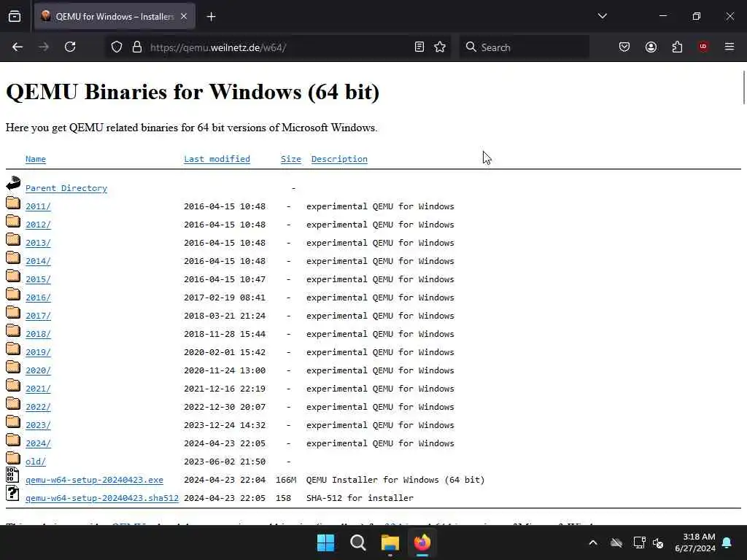Toggle reader view icon in address bar
This screenshot has height=560, width=747.
click(x=419, y=47)
